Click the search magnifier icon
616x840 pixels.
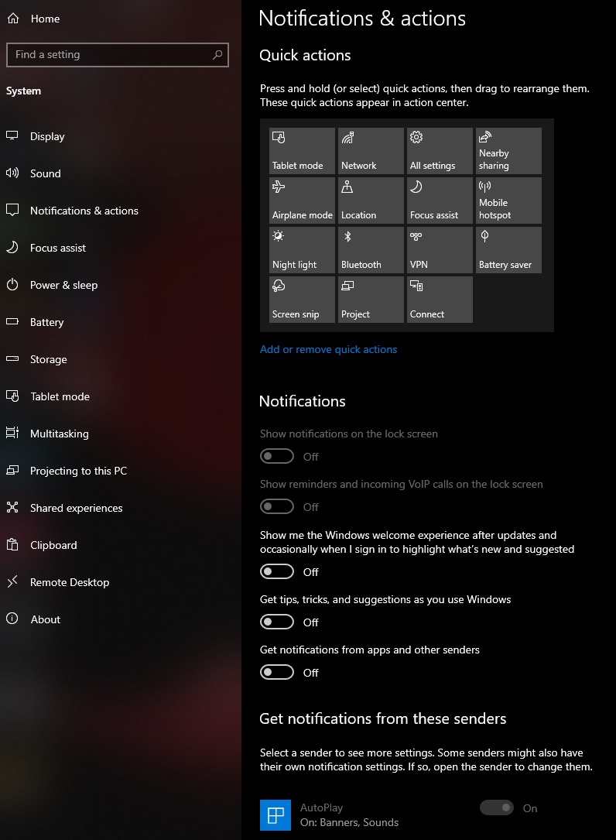point(217,55)
